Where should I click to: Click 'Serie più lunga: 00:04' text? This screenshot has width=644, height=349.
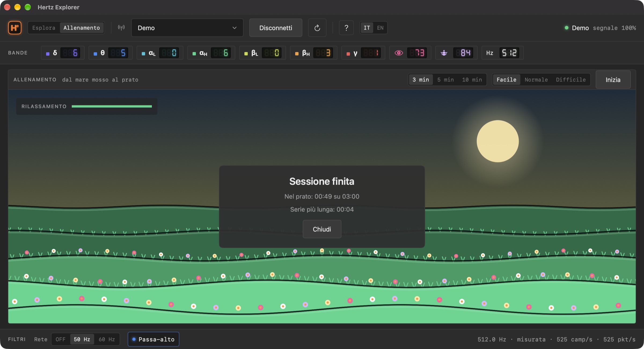(322, 209)
